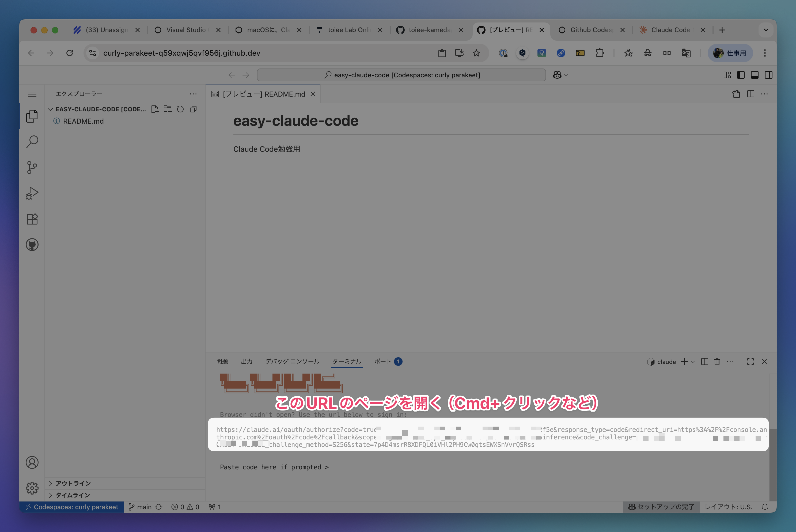Click the Codespaces: curly parakeet remote indicator

click(x=71, y=507)
